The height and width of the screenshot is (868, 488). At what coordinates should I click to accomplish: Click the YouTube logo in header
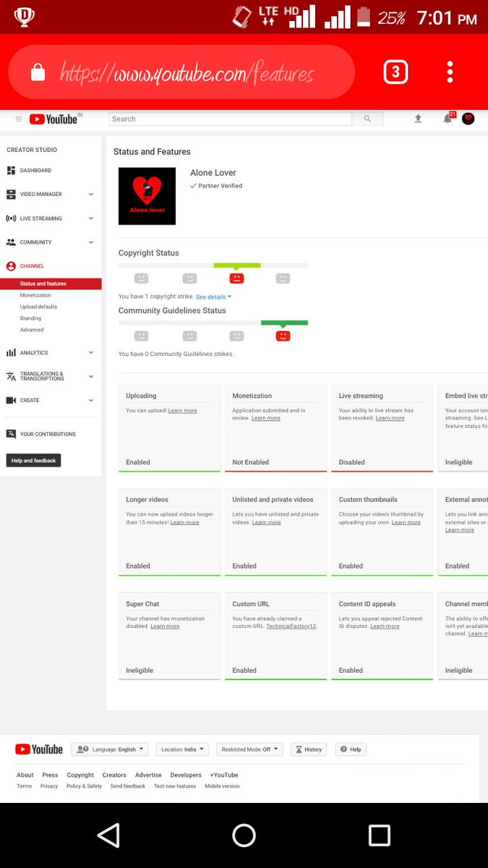click(x=53, y=119)
